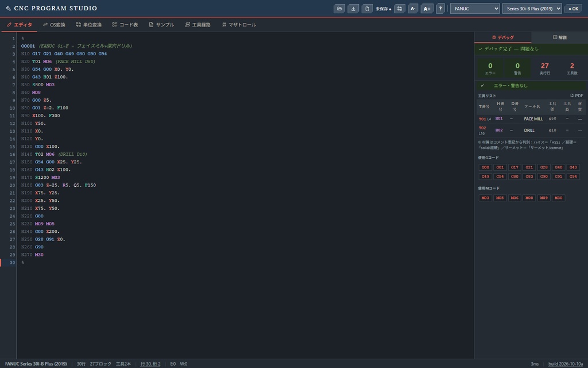Click the 工具数 count tile showing 2

572,68
